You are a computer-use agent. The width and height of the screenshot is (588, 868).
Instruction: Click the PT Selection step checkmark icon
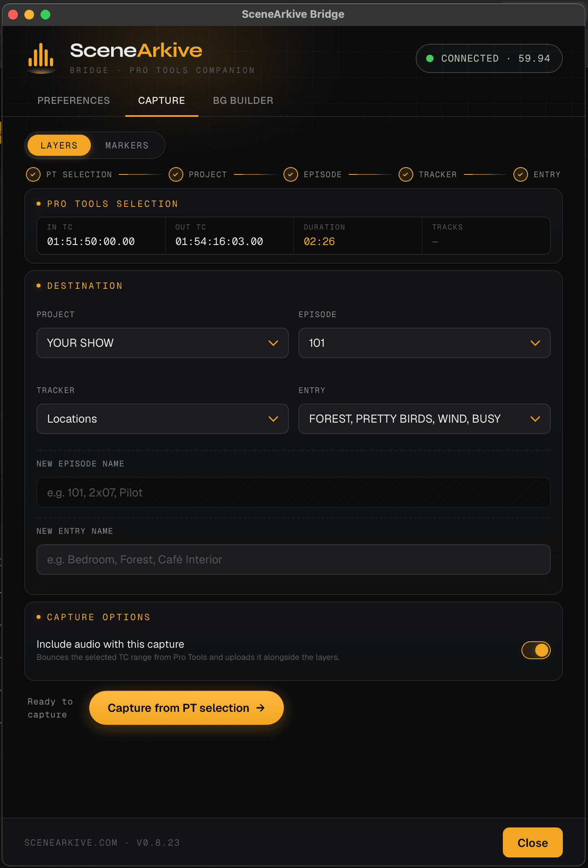(33, 174)
